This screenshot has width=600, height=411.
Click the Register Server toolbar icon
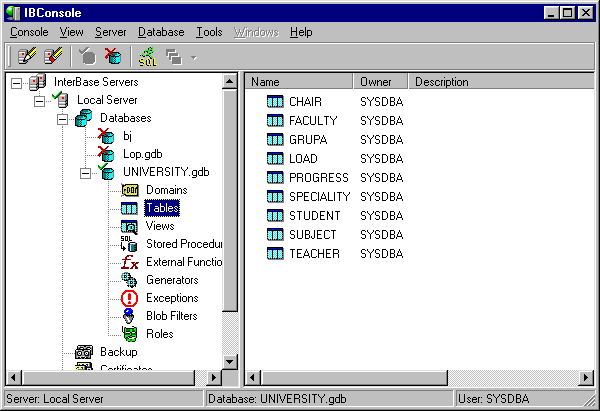tap(27, 56)
